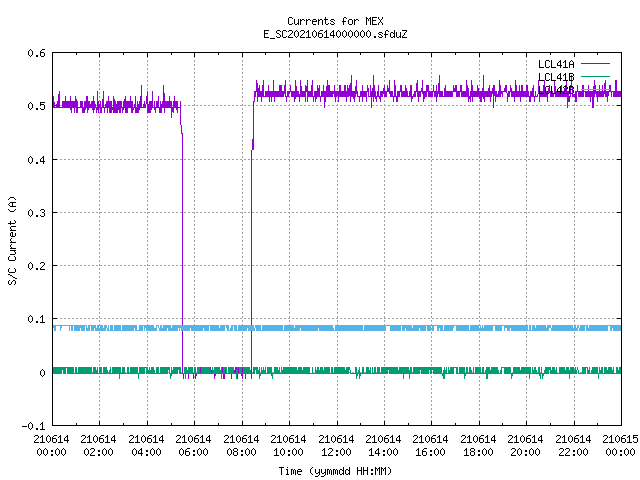640x480 pixels.
Task: Click the 210614 12:00 x-axis tick label
Action: coord(336,446)
